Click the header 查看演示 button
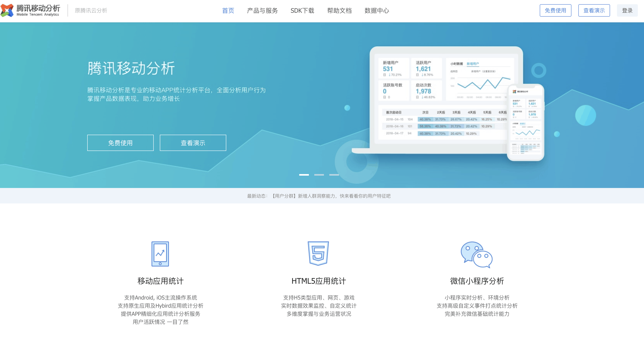 [594, 10]
